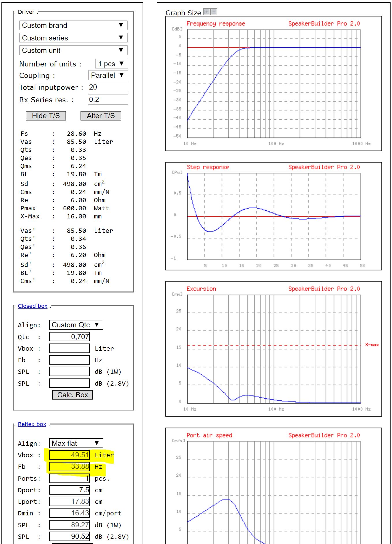Image resolution: width=392 pixels, height=544 pixels.
Task: Open the Custom unit dropdown
Action: click(73, 50)
